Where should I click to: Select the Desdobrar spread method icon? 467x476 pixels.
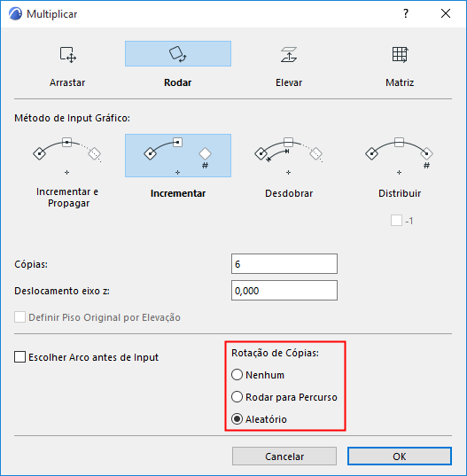289,156
